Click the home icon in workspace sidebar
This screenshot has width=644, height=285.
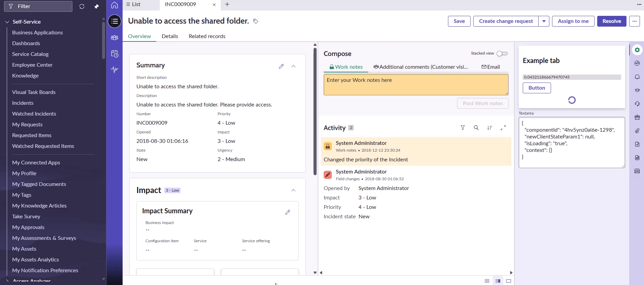[x=115, y=5]
